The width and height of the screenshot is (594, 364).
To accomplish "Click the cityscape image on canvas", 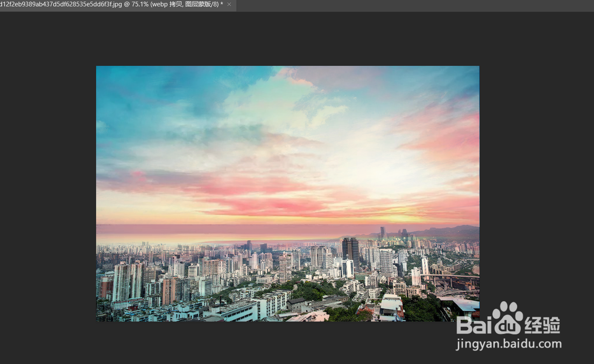I will [x=287, y=194].
